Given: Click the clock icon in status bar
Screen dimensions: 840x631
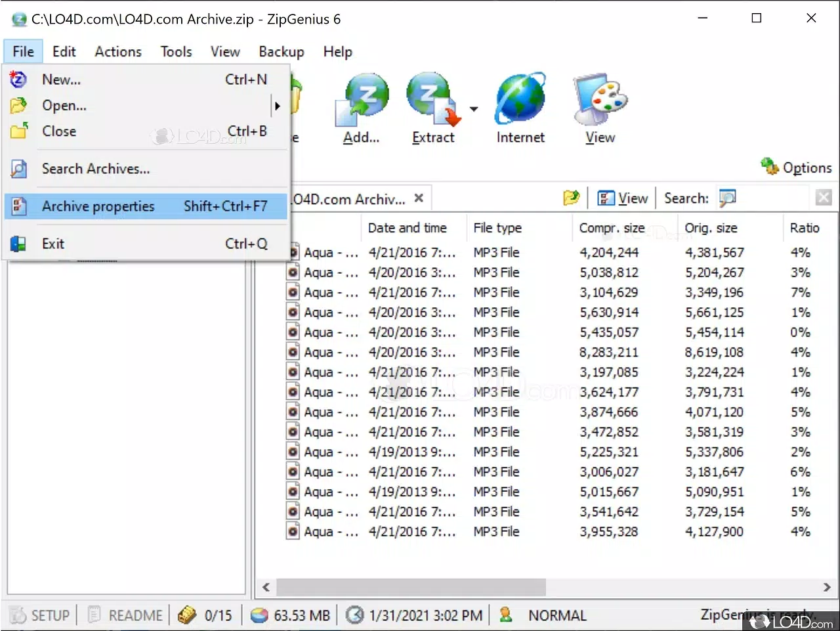Looking at the screenshot, I should 354,615.
